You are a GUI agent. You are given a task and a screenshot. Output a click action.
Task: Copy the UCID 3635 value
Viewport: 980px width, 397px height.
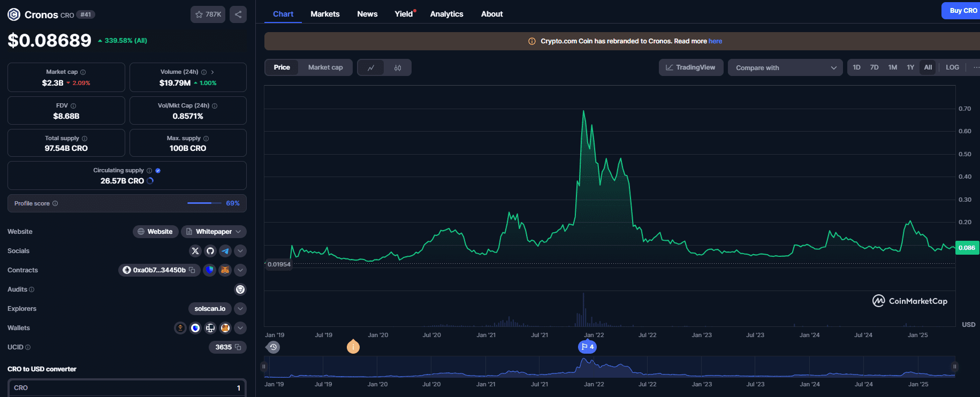click(238, 347)
